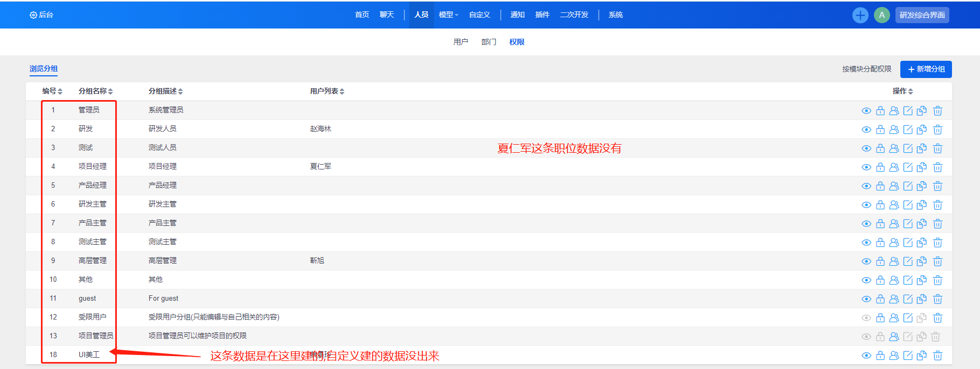Sort by 分组名称 column arrows

[x=110, y=91]
